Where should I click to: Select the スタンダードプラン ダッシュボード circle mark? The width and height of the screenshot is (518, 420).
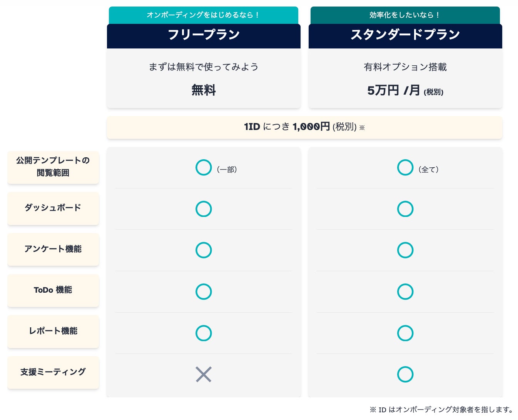pos(405,209)
